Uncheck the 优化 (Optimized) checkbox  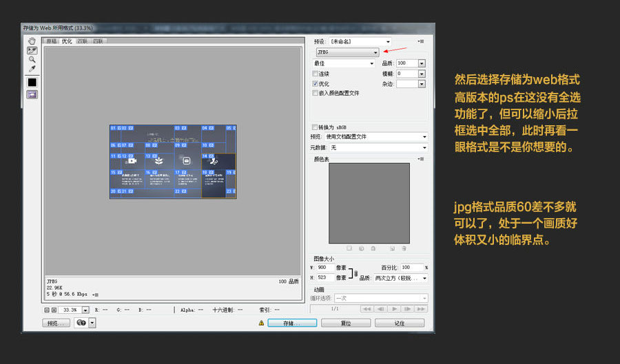pyautogui.click(x=316, y=83)
